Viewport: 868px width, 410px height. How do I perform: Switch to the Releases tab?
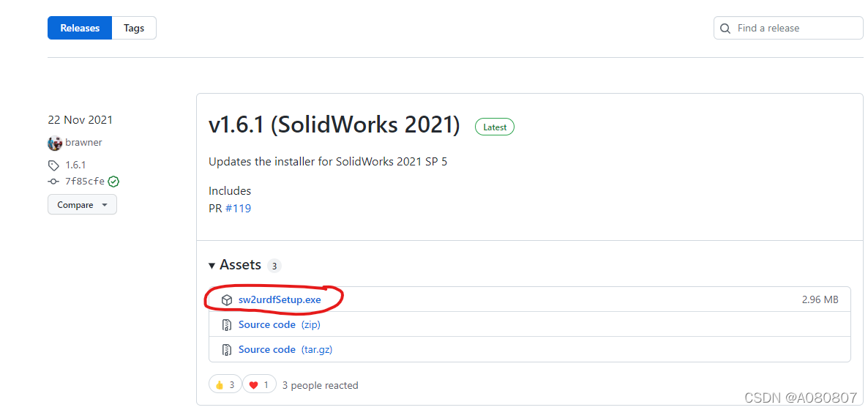(80, 28)
